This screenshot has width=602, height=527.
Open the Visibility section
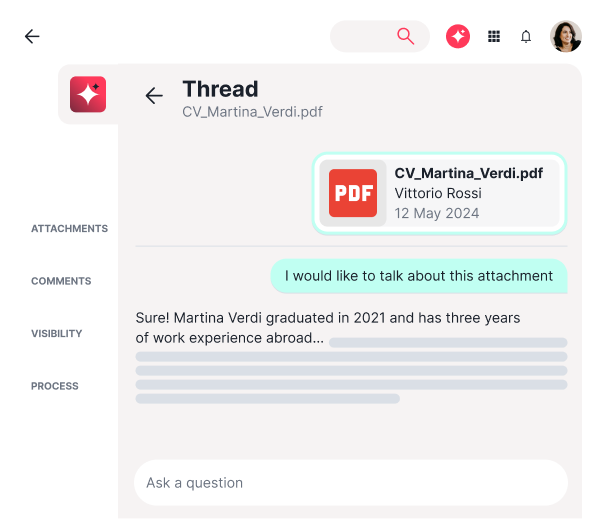(57, 334)
